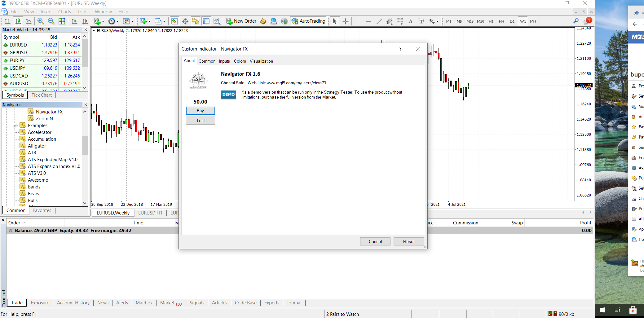Select the equidistant channel tool
644x318 pixels.
click(390, 21)
